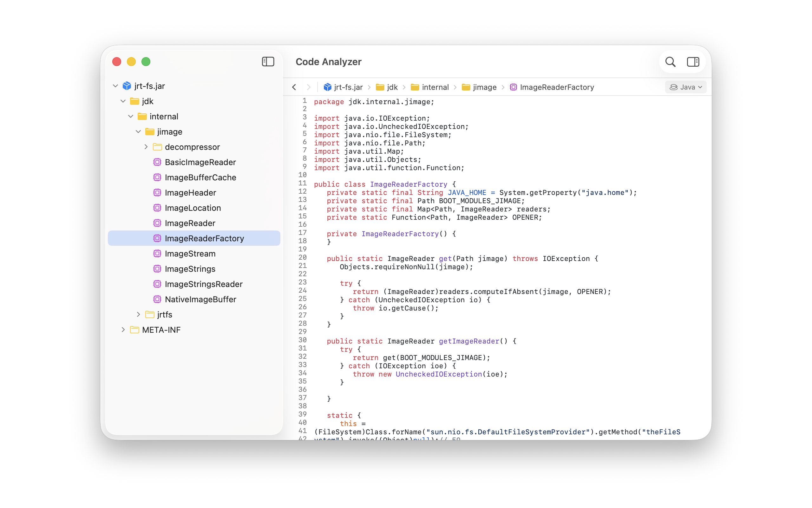Image resolution: width=812 pixels, height=508 pixels.
Task: Click the ImageHeader class icon
Action: (157, 192)
